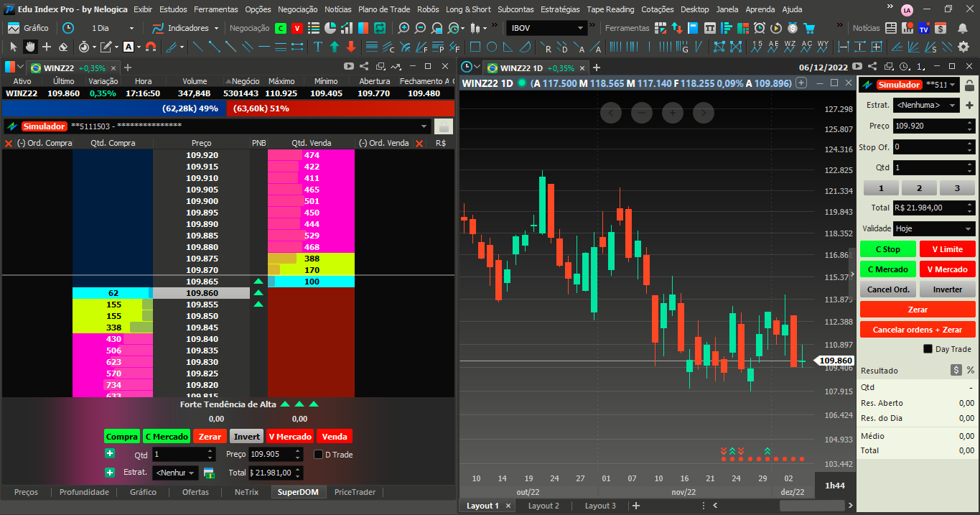Activate the crosshair cursor tool

tap(47, 47)
